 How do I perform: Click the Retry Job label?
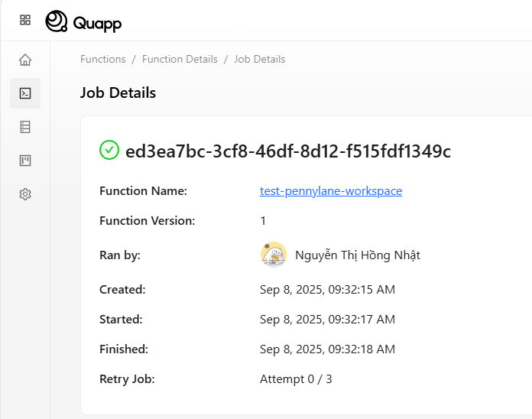127,379
